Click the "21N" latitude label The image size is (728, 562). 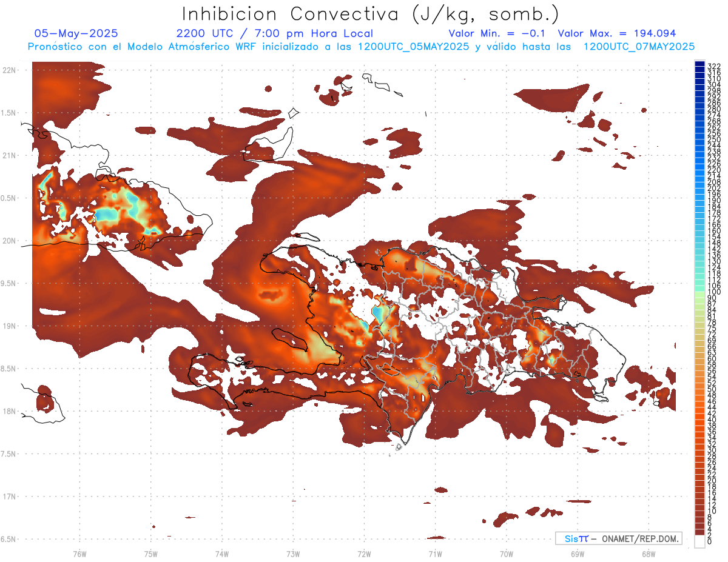(9, 155)
